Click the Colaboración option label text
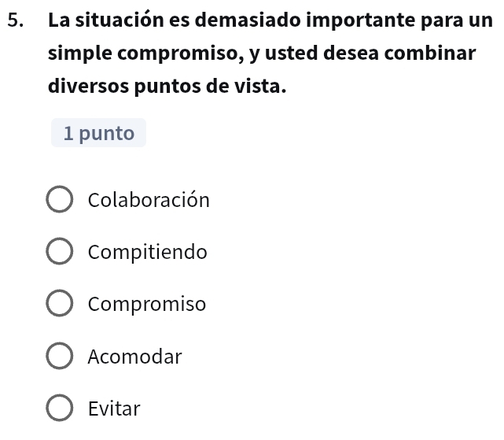 point(149,200)
